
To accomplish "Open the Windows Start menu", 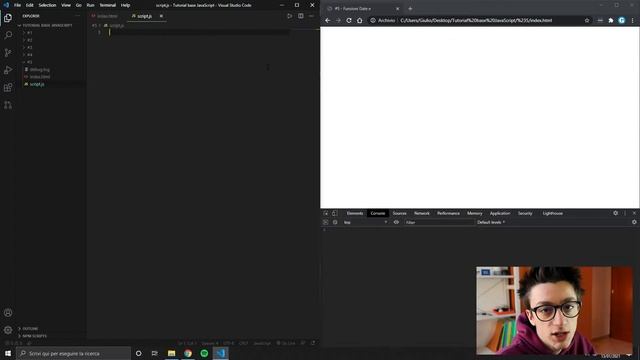I will pyautogui.click(x=8, y=353).
